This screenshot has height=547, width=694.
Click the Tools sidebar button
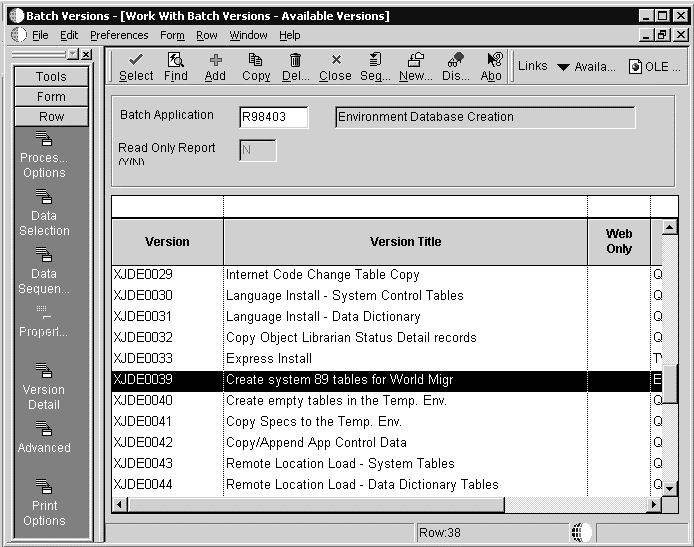51,76
